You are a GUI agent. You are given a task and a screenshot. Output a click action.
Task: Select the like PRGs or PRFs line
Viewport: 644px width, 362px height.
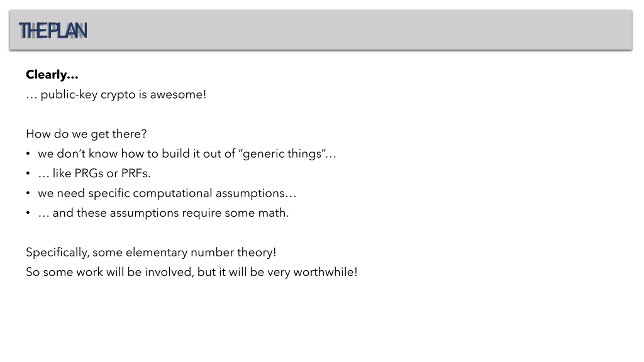94,173
